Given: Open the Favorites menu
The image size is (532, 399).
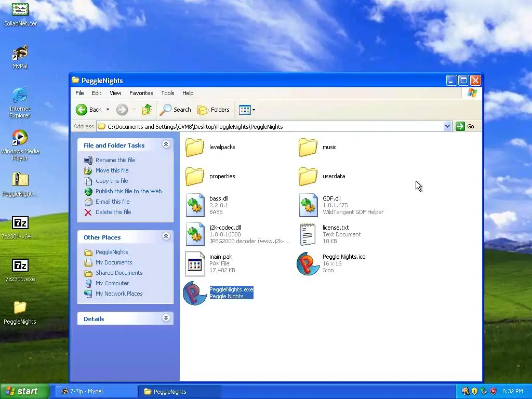Looking at the screenshot, I should pos(141,93).
